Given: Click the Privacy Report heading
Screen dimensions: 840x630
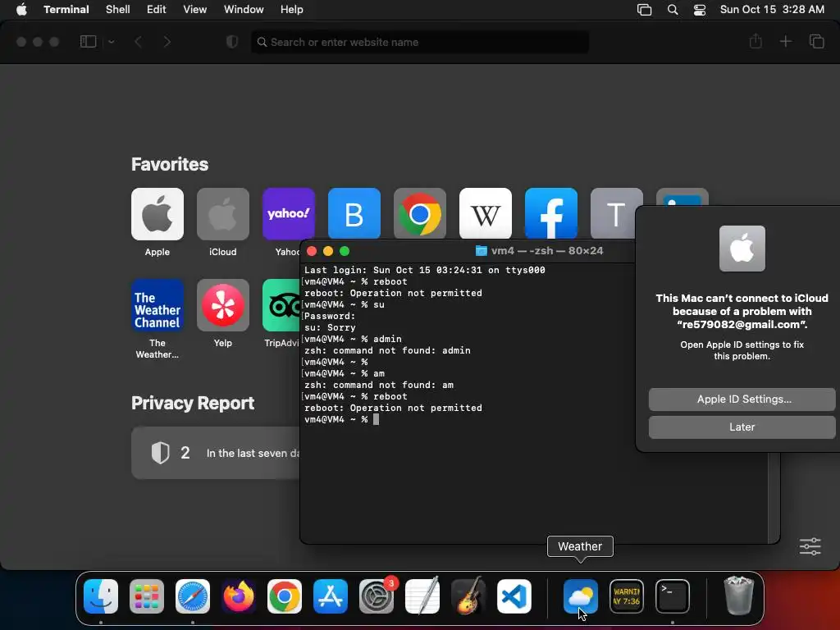Looking at the screenshot, I should [193, 403].
